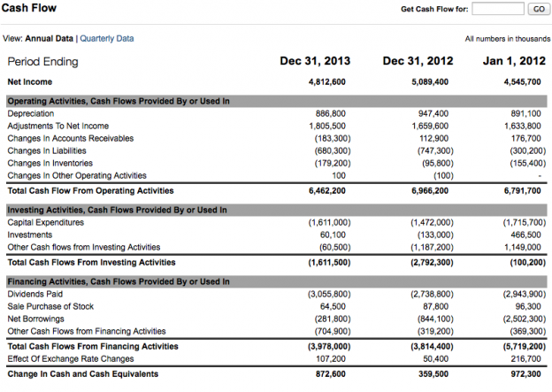Screen dimensions: 552x392
Task: Click Total Cash Flow From Operating Activities
Action: coord(91,190)
